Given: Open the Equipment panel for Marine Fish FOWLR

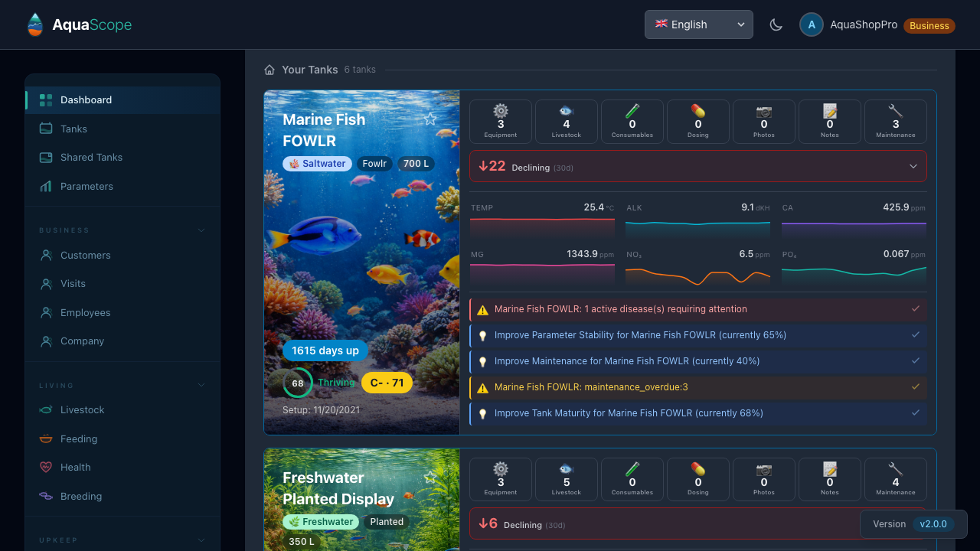Looking at the screenshot, I should [x=500, y=121].
